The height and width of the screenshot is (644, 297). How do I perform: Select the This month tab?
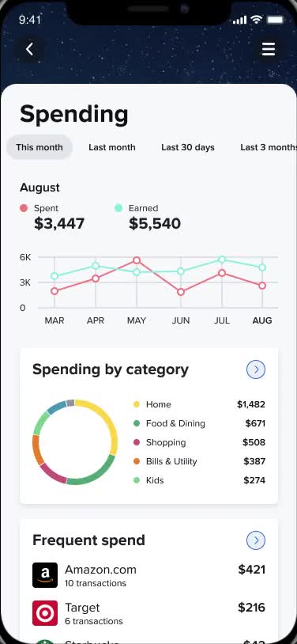point(39,147)
